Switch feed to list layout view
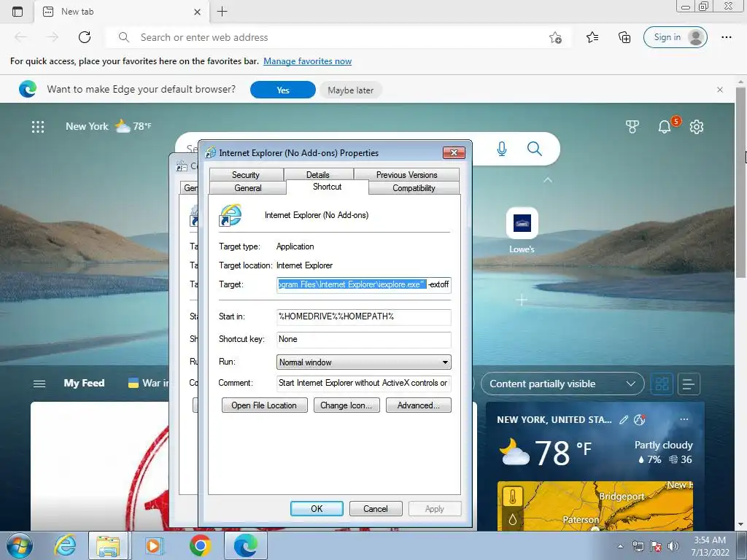747x560 pixels. 689,384
